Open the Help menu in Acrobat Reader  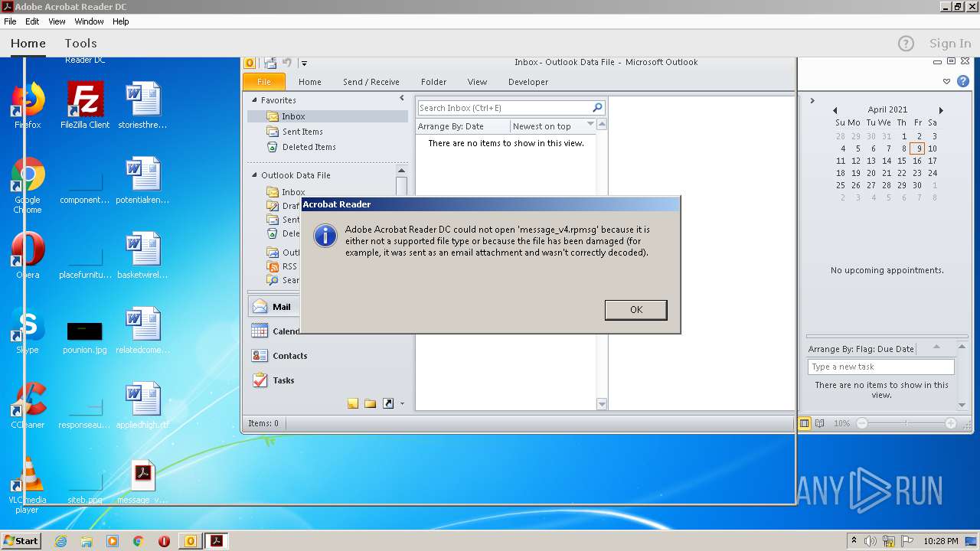[x=121, y=21]
